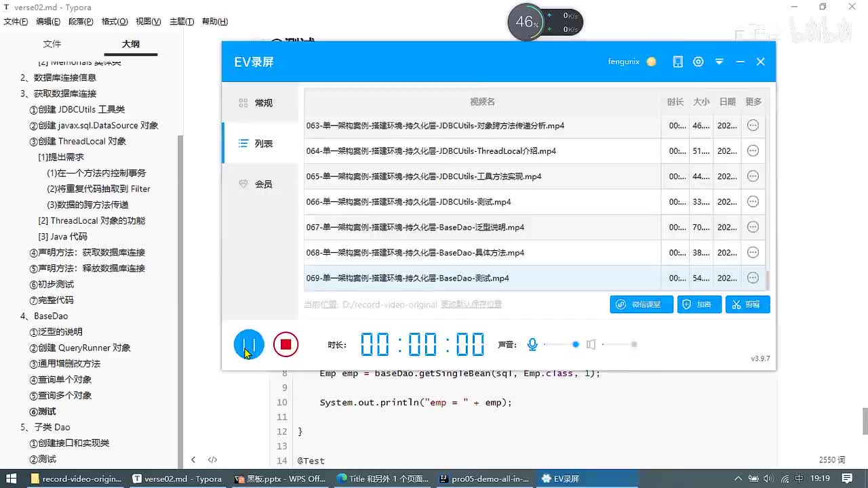Open Typora 主题(T) menu

182,22
